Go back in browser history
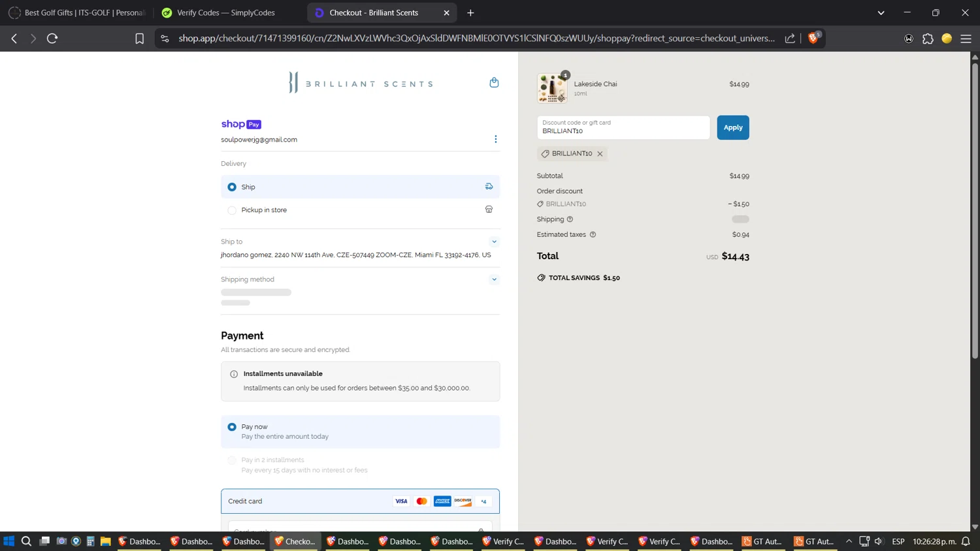Viewport: 980px width, 551px height. (14, 39)
